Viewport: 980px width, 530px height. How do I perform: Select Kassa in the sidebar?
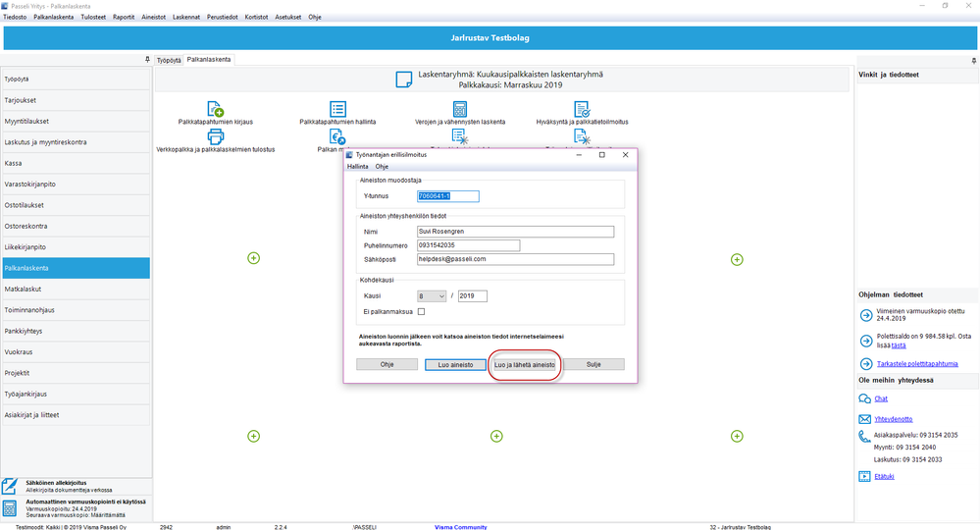coord(77,163)
